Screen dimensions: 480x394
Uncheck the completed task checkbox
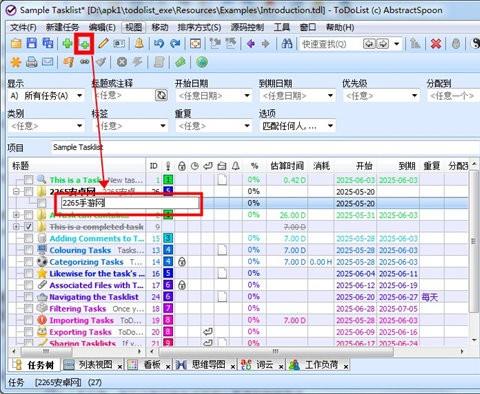coord(29,227)
